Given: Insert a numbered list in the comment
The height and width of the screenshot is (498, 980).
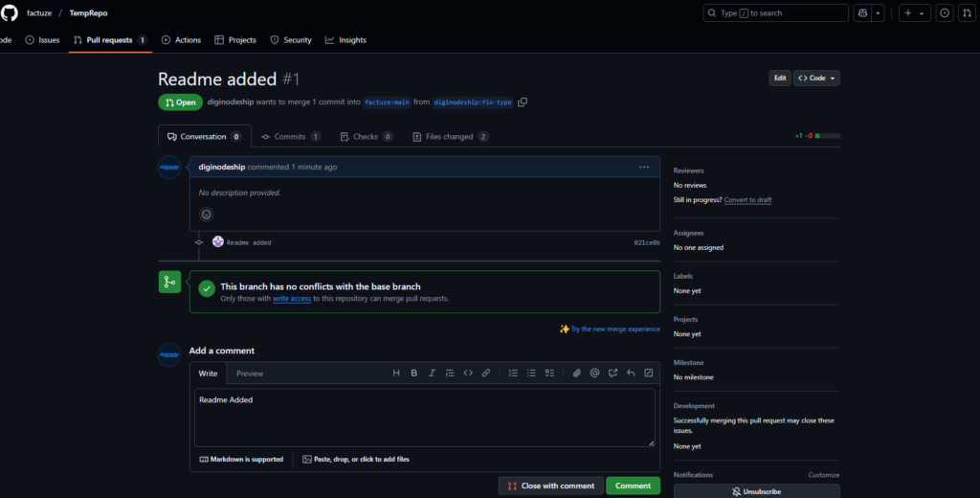Looking at the screenshot, I should pos(513,373).
